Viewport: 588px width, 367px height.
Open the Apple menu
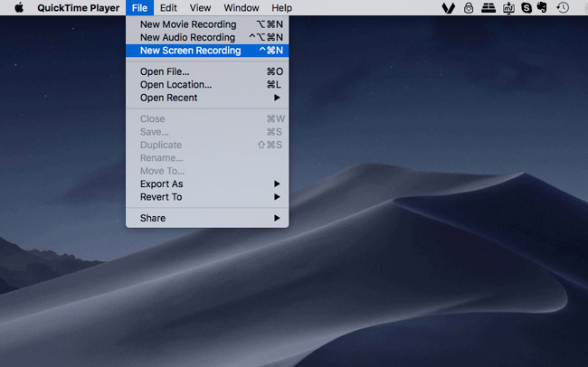pos(19,7)
